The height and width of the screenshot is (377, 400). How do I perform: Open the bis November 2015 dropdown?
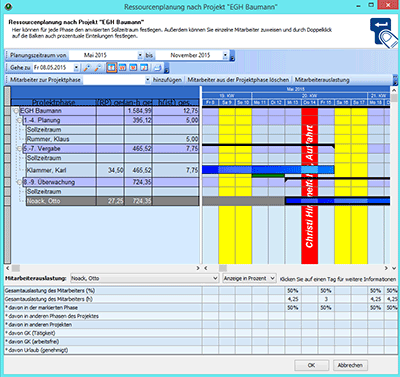(225, 55)
